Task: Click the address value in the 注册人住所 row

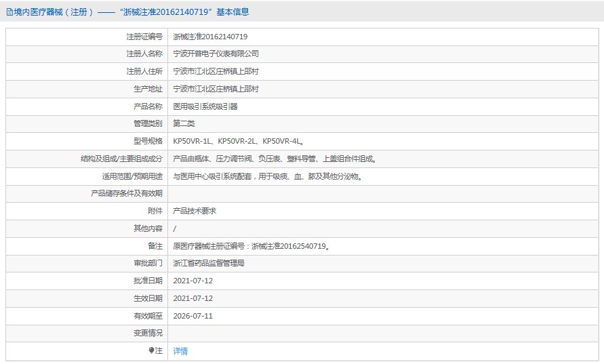Action: coord(216,71)
